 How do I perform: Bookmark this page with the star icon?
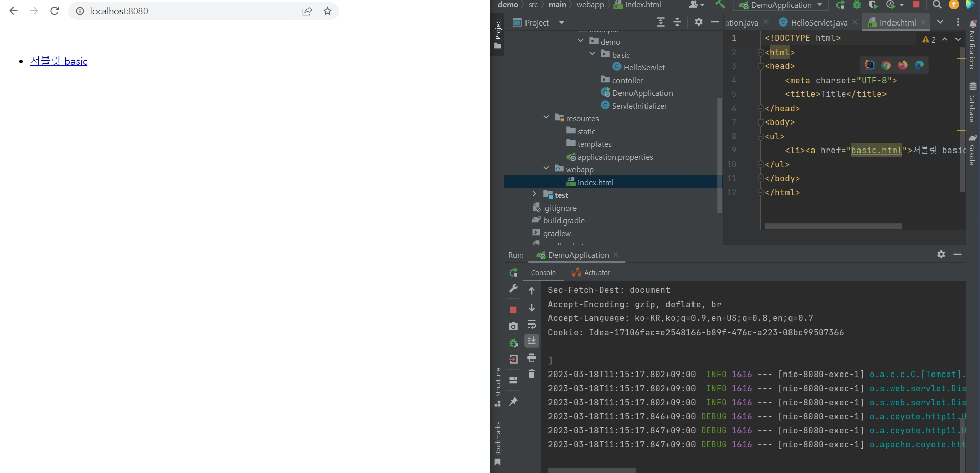point(328,11)
